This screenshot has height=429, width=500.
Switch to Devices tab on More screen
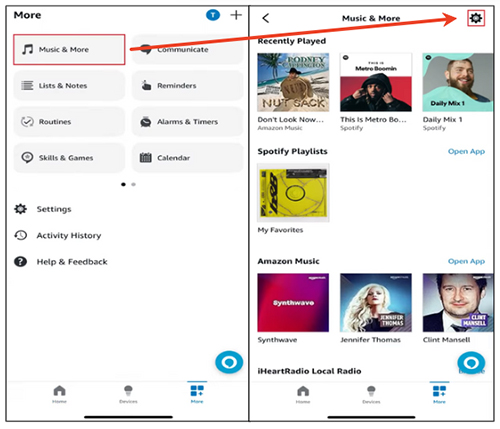(128, 394)
